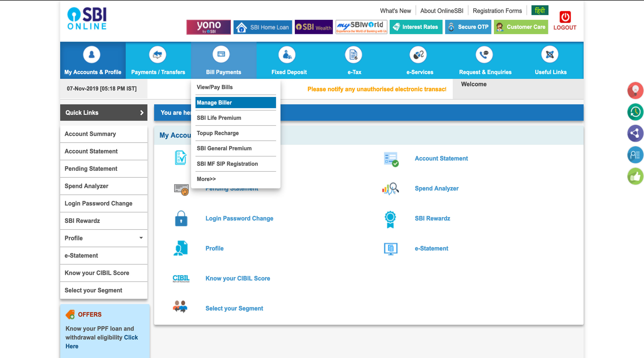This screenshot has width=644, height=358.
Task: Click the e-Services chain link icon
Action: 418,55
